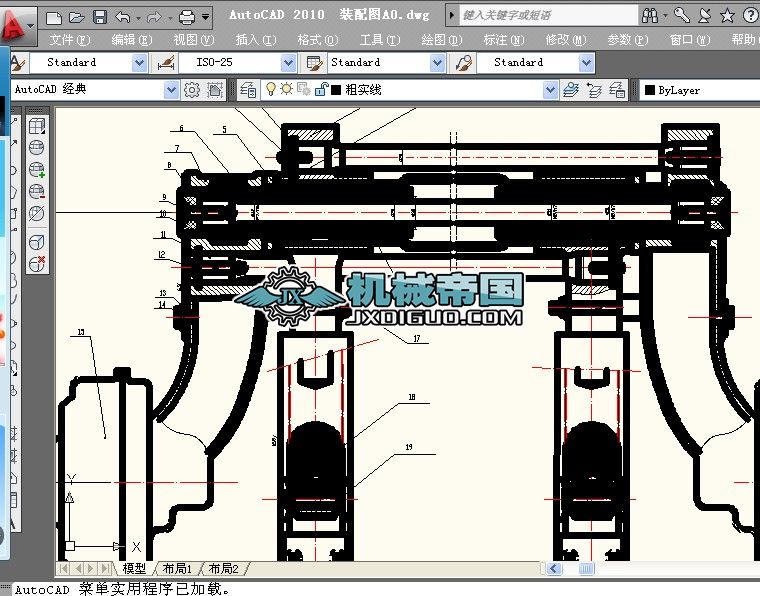The height and width of the screenshot is (596, 760).
Task: Toggle the layer freeze sun icon
Action: [x=286, y=90]
